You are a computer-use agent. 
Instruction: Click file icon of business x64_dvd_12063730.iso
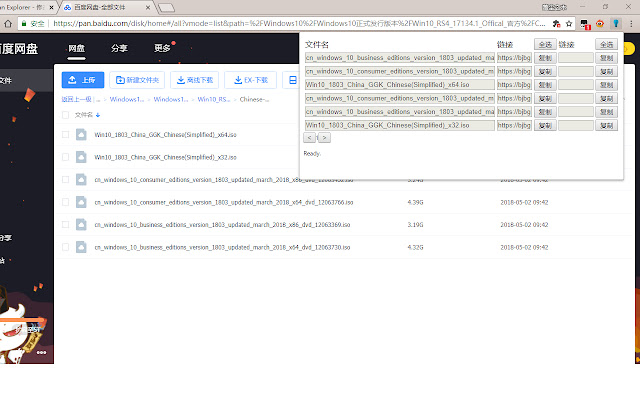(81, 247)
